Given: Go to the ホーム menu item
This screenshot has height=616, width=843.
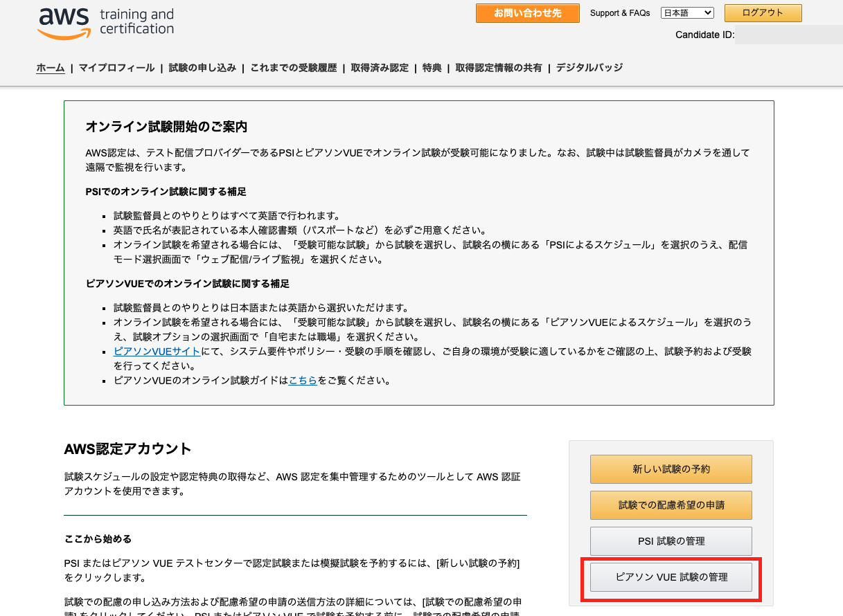Looking at the screenshot, I should pyautogui.click(x=51, y=68).
